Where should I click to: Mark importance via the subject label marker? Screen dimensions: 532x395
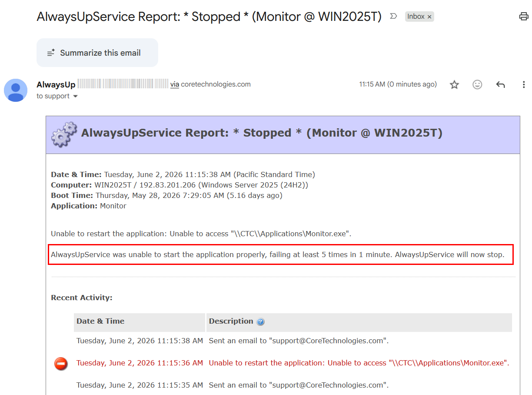tap(393, 17)
